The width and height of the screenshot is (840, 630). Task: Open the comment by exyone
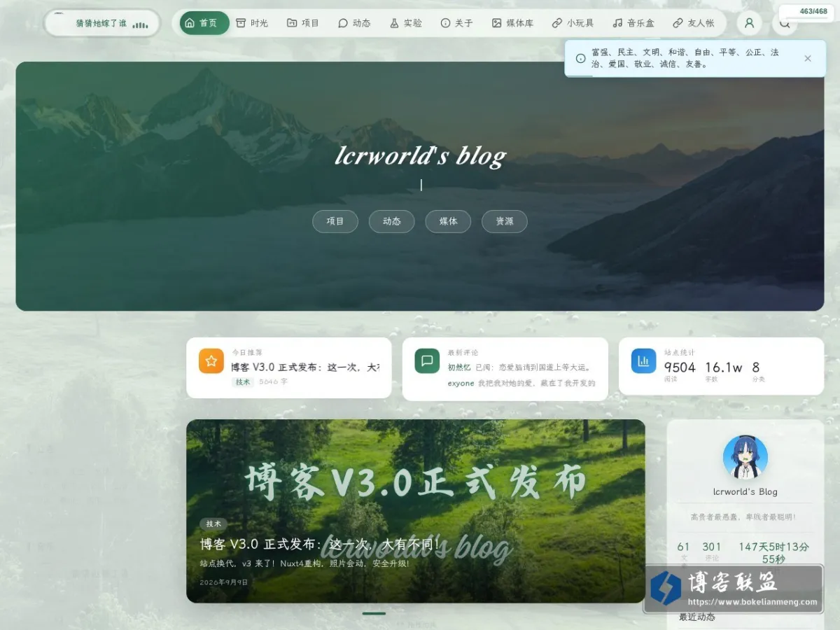(521, 384)
